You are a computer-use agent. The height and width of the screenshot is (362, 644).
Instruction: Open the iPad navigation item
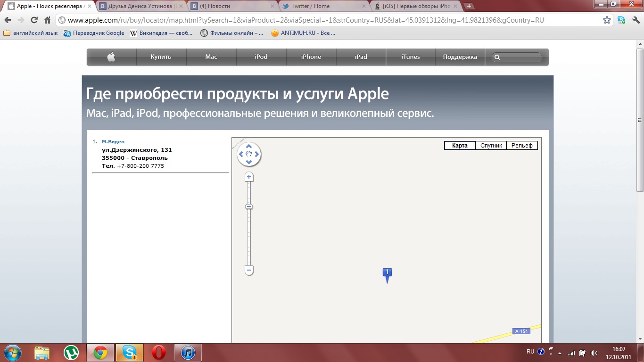[361, 57]
